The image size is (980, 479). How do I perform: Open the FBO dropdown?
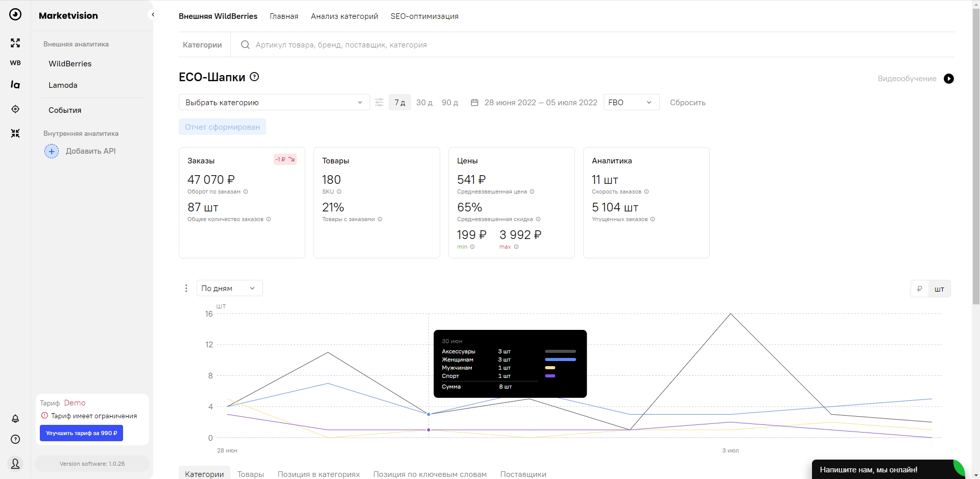[631, 103]
